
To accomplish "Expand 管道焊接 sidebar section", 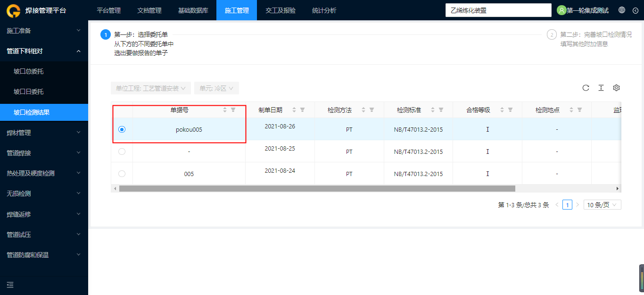I will (44, 153).
